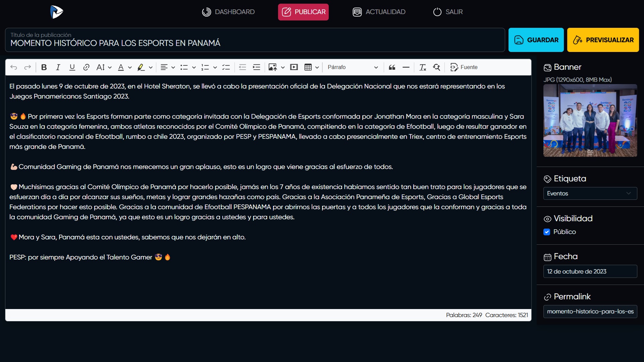Edit the publication title field
This screenshot has width=644, height=362.
(x=255, y=40)
